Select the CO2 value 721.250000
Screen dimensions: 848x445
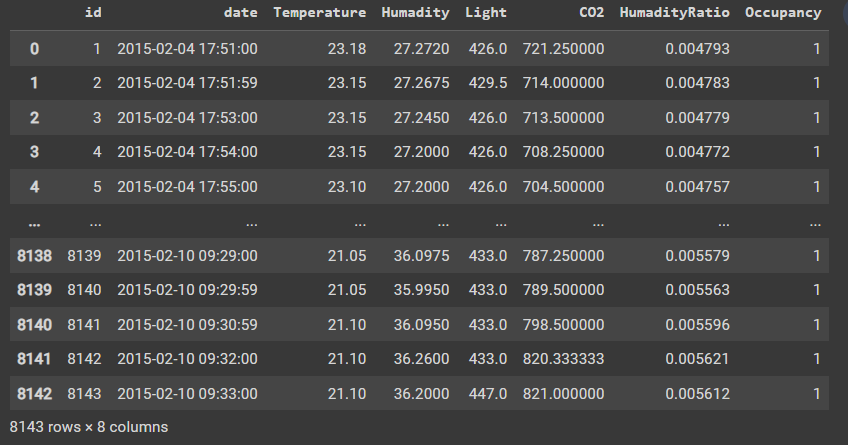pos(563,48)
